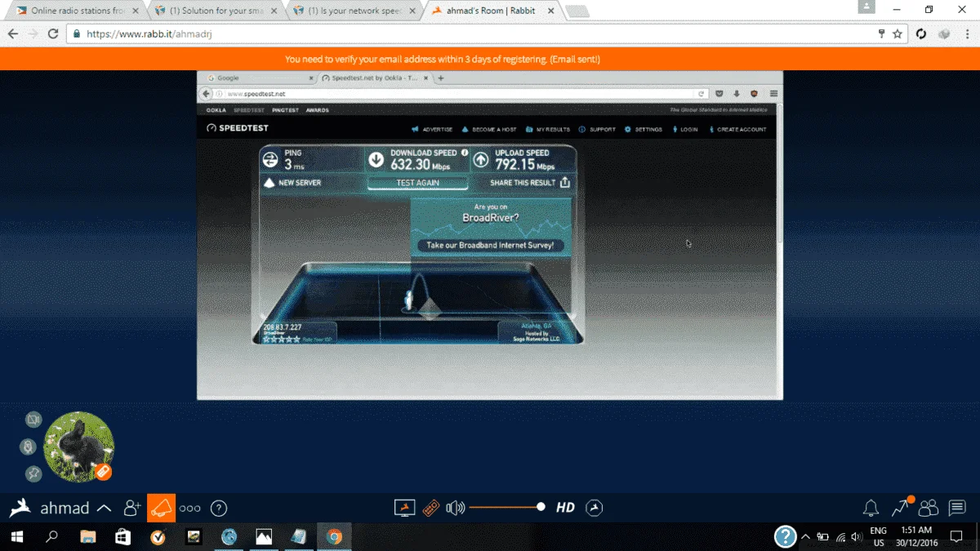
Task: Click TEST AGAIN on Speedtest
Action: click(x=417, y=183)
